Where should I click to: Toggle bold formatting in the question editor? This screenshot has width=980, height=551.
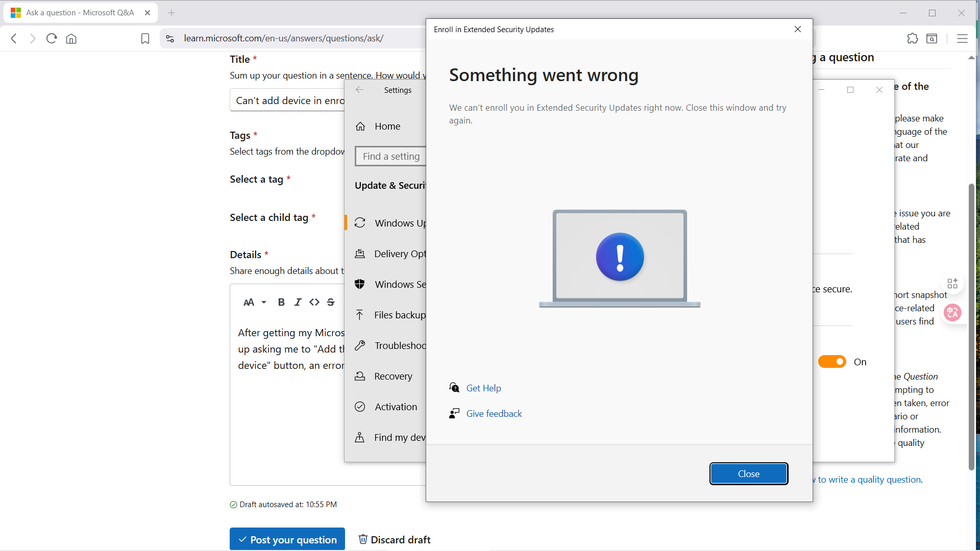pyautogui.click(x=281, y=302)
